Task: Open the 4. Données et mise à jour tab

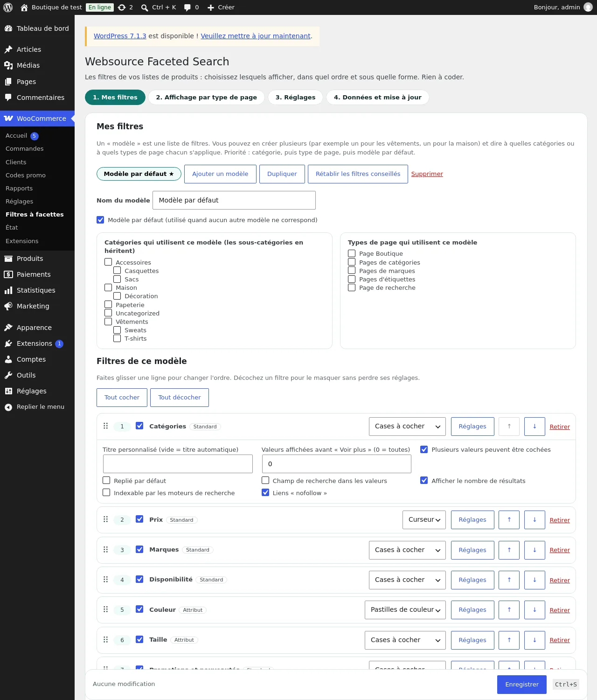Action: click(377, 98)
